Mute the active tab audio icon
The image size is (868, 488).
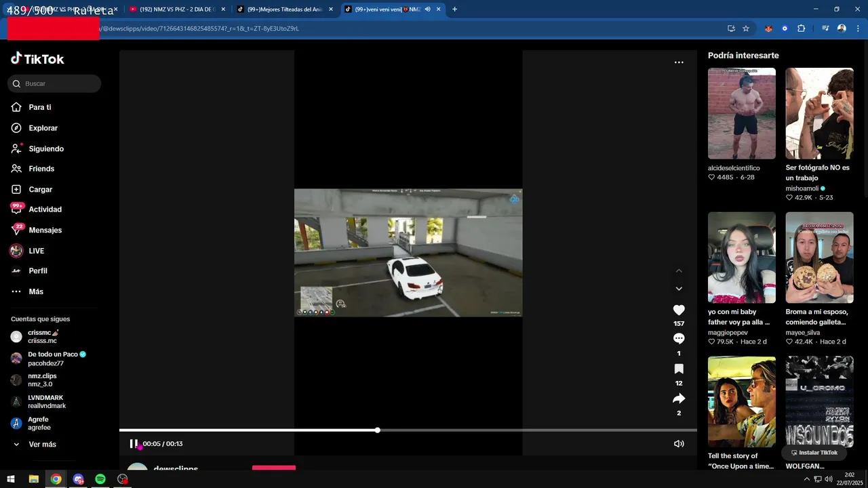point(428,9)
